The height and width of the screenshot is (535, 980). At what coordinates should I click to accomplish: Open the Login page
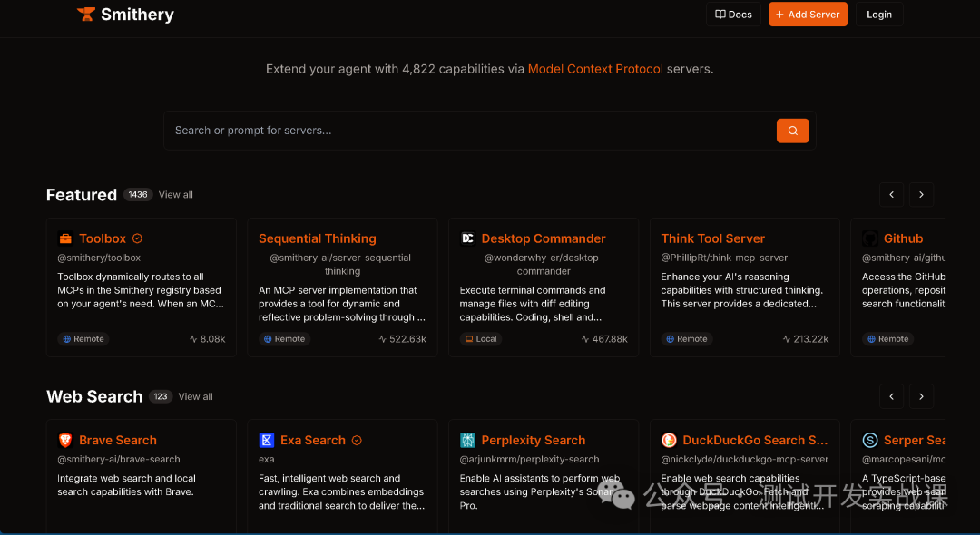tap(878, 15)
